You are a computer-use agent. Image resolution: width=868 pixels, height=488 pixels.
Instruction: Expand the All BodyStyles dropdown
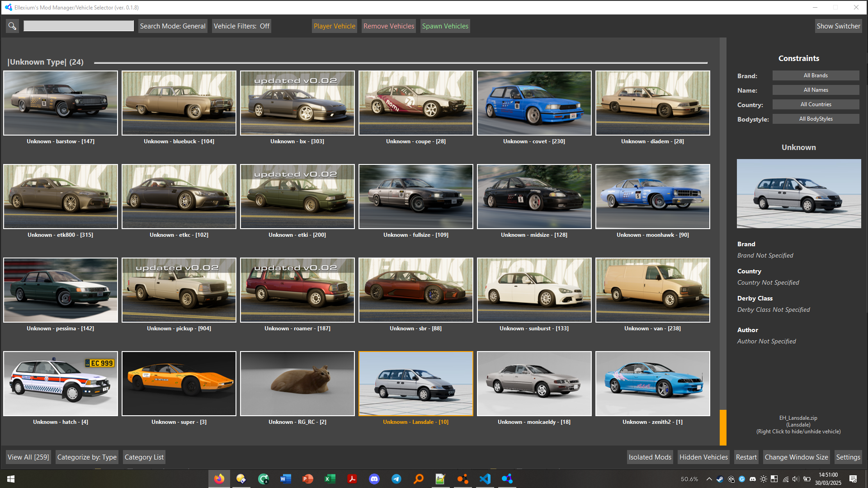tap(816, 119)
